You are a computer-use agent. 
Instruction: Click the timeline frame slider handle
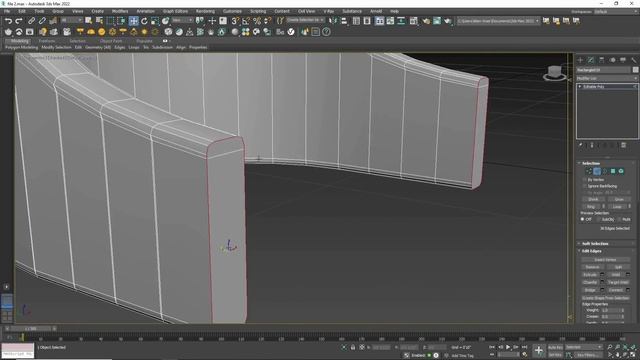pos(31,329)
